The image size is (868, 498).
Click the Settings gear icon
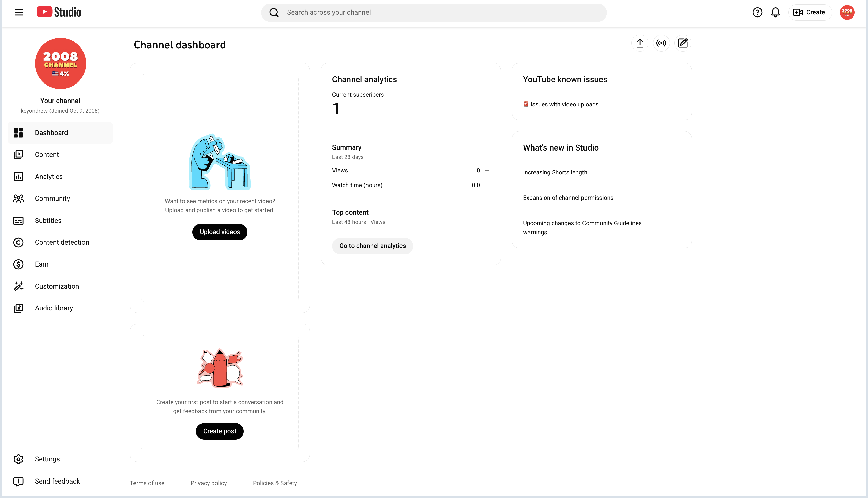pos(19,459)
